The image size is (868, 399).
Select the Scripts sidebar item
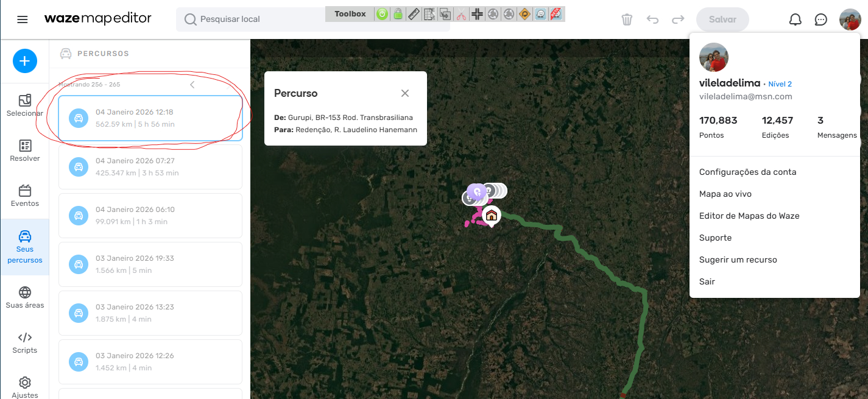click(x=25, y=342)
